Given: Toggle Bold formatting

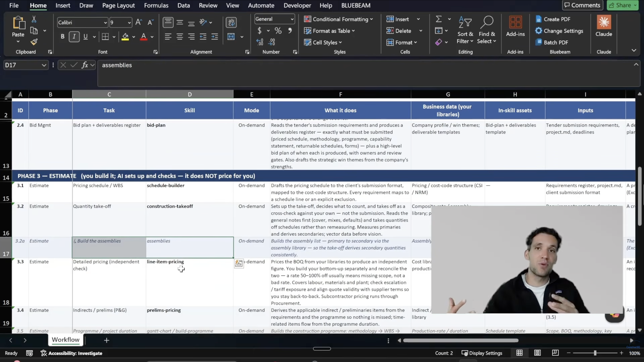Looking at the screenshot, I should coord(63,37).
